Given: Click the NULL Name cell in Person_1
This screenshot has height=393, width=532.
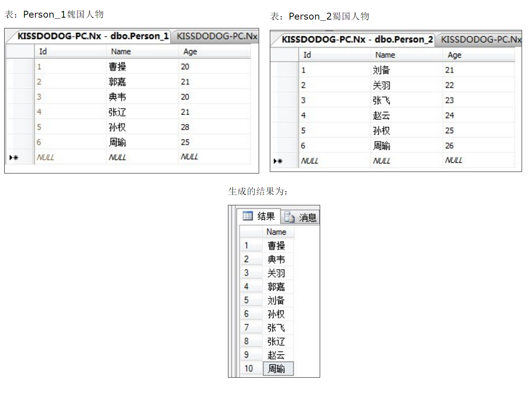Looking at the screenshot, I should point(142,157).
